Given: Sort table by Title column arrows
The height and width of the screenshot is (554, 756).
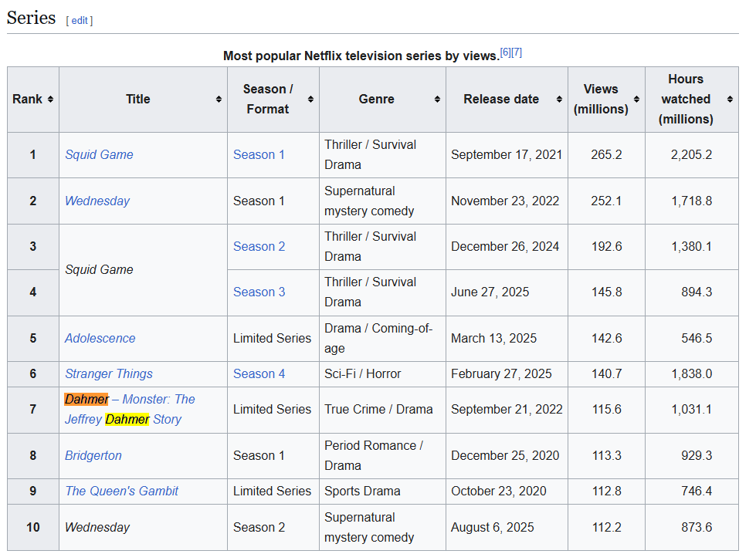Looking at the screenshot, I should pyautogui.click(x=219, y=100).
